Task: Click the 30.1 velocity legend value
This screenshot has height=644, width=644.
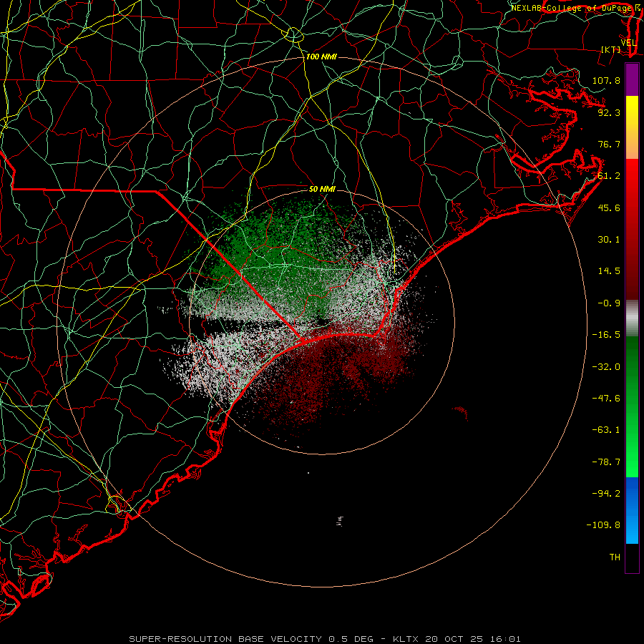Action: [x=609, y=240]
